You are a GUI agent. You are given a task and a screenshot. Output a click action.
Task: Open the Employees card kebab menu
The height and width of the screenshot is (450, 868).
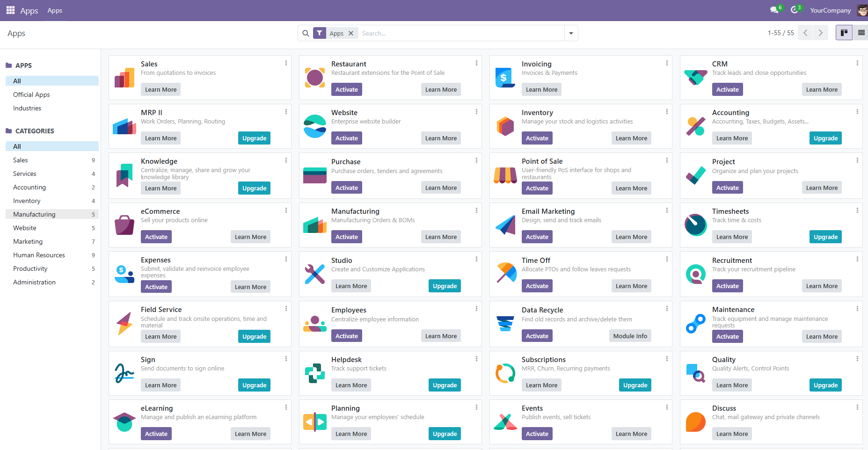pyautogui.click(x=476, y=309)
